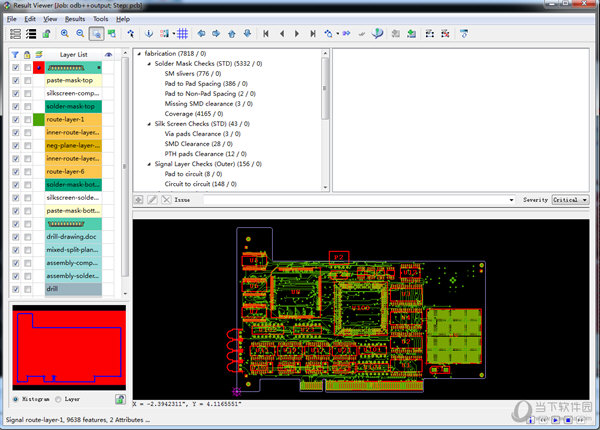The height and width of the screenshot is (430, 600).
Task: Open the Results menu
Action: [75, 19]
